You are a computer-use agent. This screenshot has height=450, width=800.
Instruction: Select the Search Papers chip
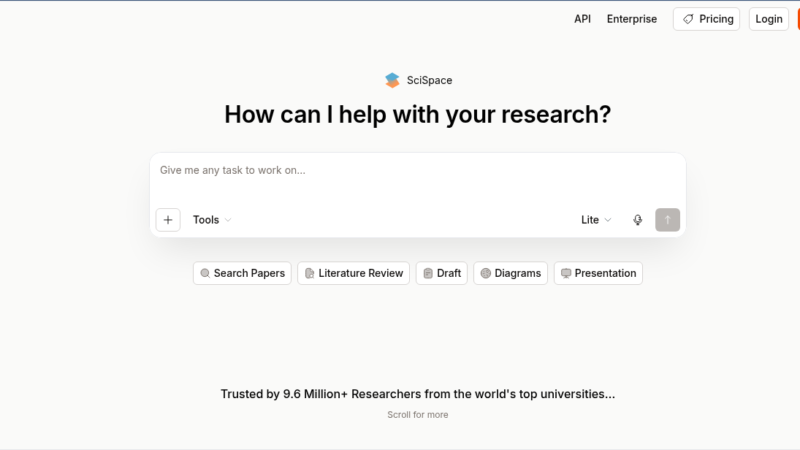click(242, 273)
